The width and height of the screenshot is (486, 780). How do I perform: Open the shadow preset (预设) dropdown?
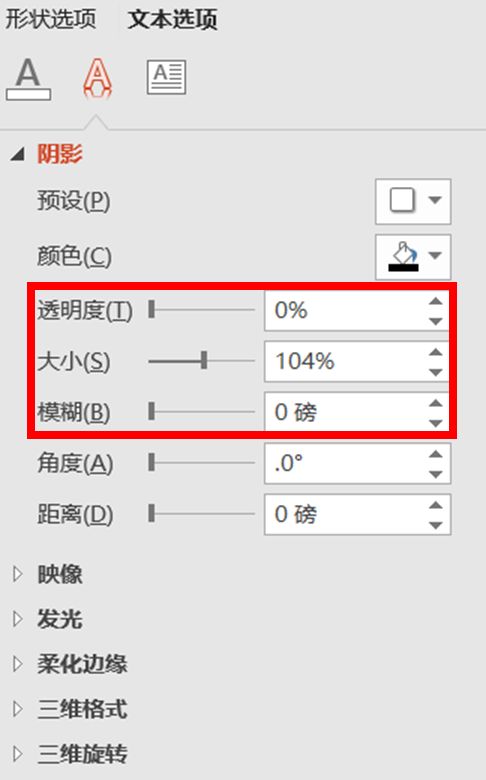click(x=413, y=201)
